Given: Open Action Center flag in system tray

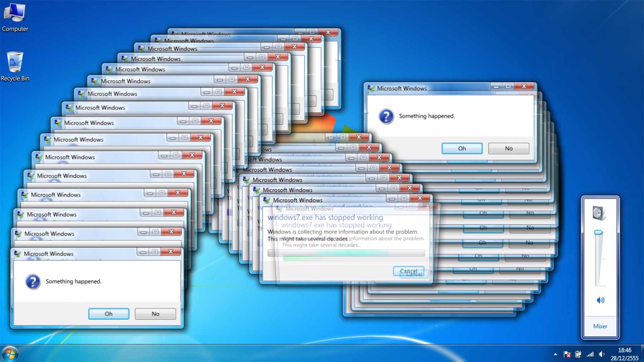Looking at the screenshot, I should coord(567,354).
